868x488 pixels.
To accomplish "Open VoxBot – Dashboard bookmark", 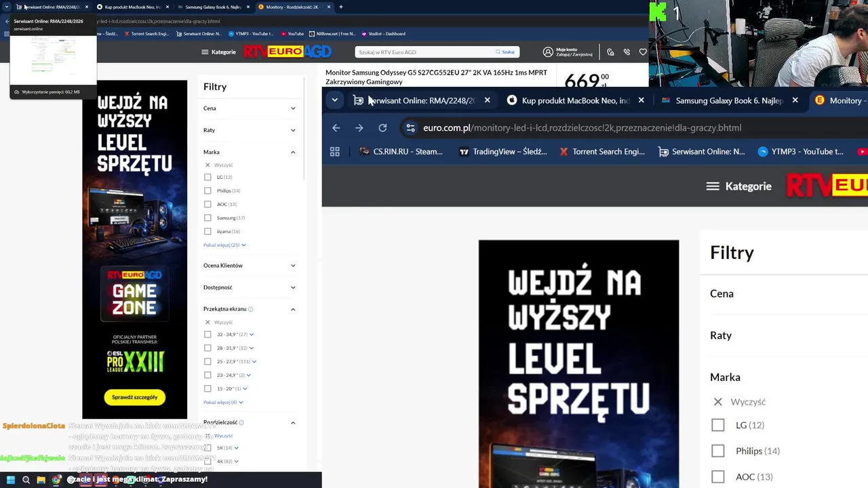I will coord(383,33).
